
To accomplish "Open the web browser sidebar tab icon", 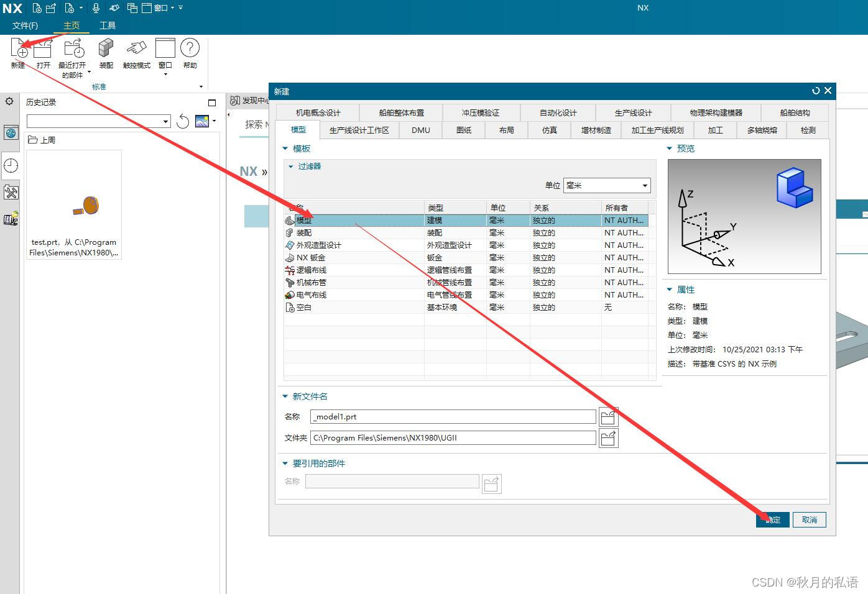I will (x=11, y=132).
